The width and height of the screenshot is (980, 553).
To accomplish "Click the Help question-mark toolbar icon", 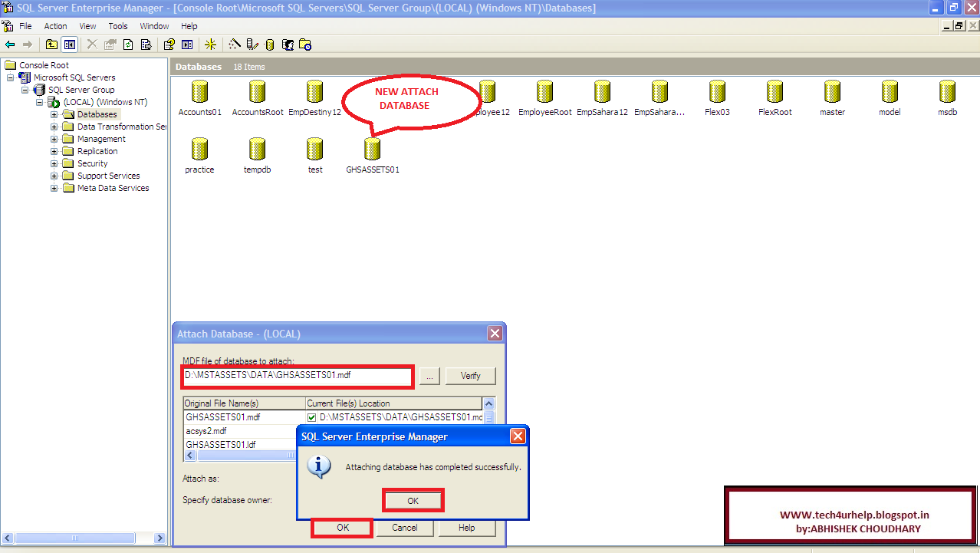I will pyautogui.click(x=169, y=44).
